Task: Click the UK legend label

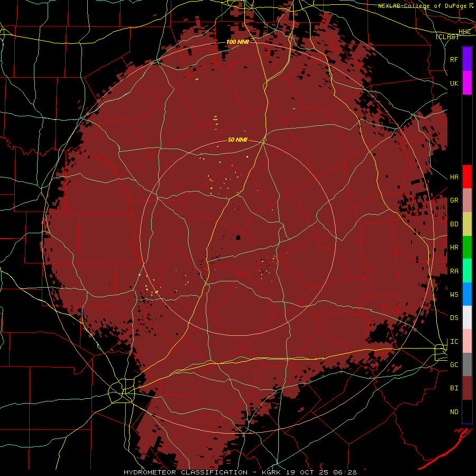Action: click(454, 83)
